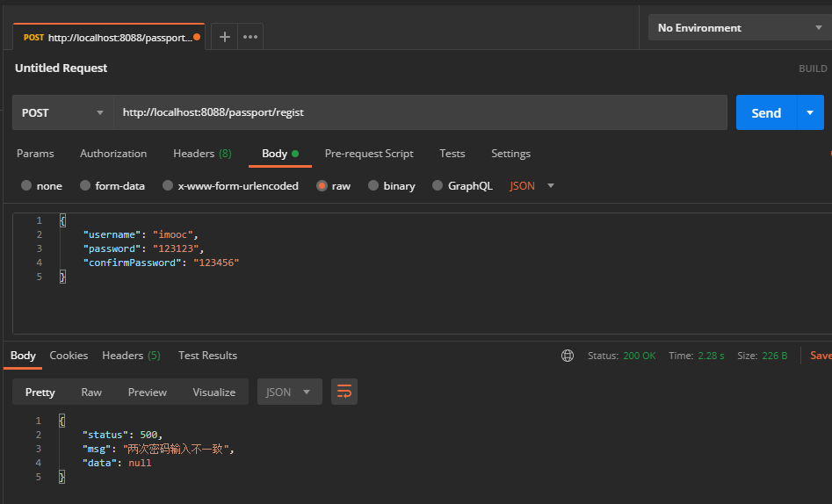Select the binary body option
The width and height of the screenshot is (832, 504).
pyautogui.click(x=374, y=186)
